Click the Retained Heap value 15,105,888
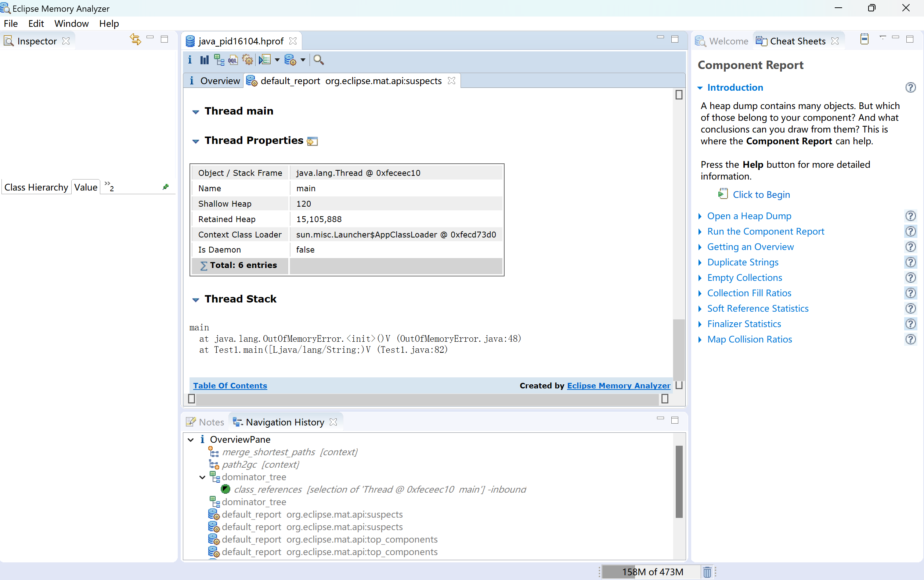This screenshot has height=580, width=924. pyautogui.click(x=319, y=219)
